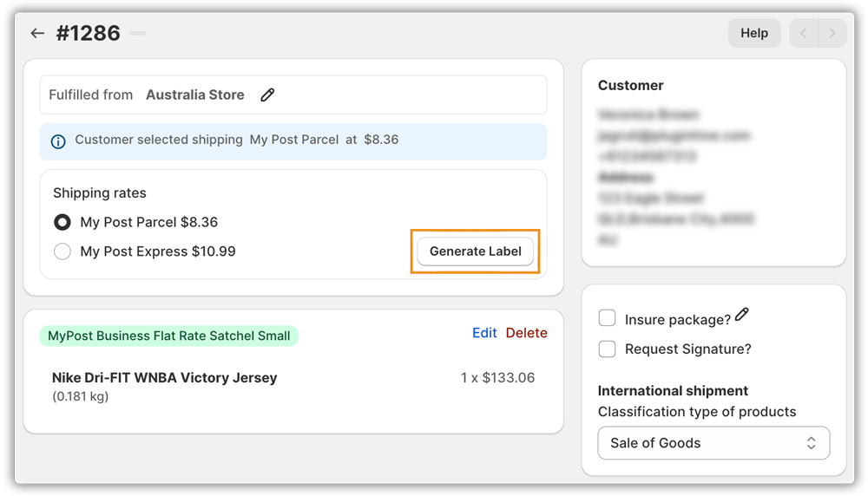
Task: Choose My Post Express $10.99 rate
Action: click(x=62, y=251)
